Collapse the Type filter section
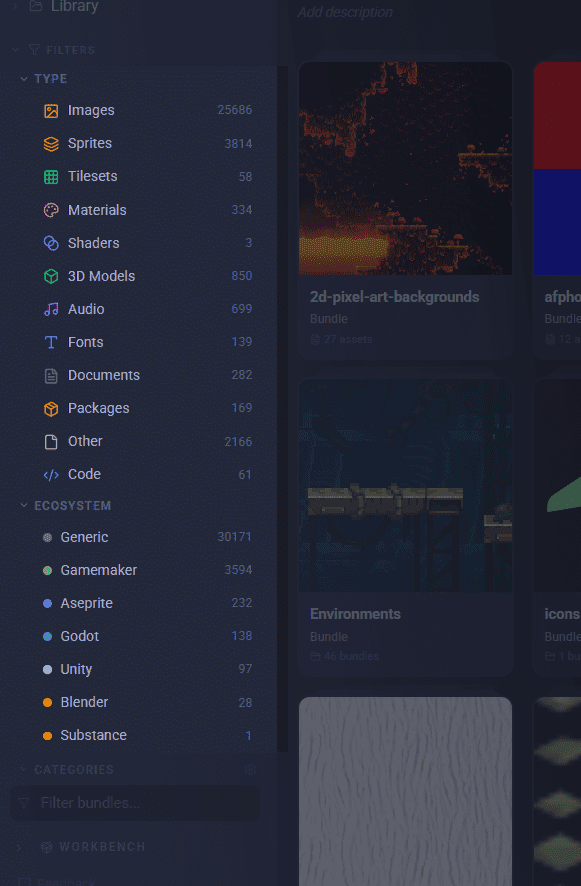This screenshot has height=886, width=581. pos(24,79)
